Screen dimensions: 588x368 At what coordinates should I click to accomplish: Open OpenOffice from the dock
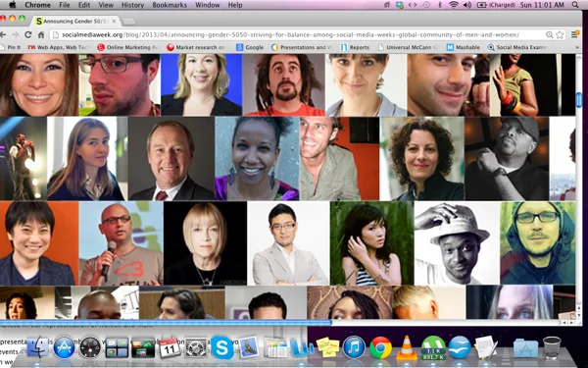point(460,347)
